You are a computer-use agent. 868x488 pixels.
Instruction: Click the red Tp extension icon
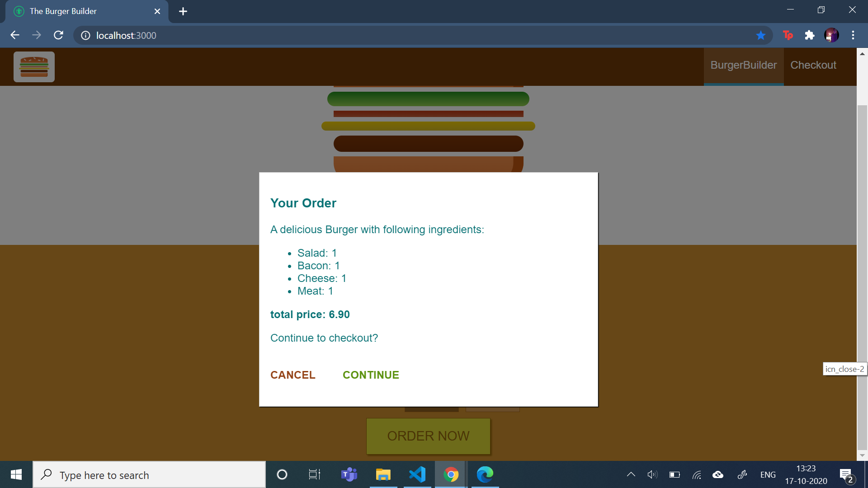788,35
